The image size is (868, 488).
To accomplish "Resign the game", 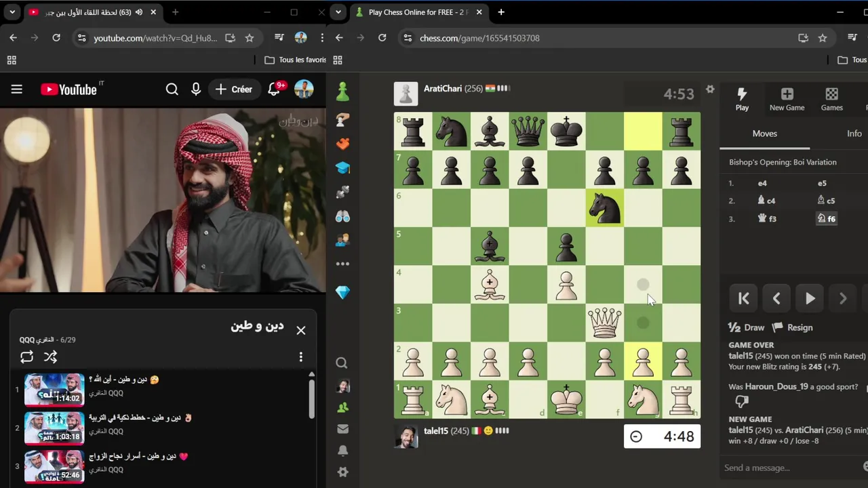I will (792, 327).
